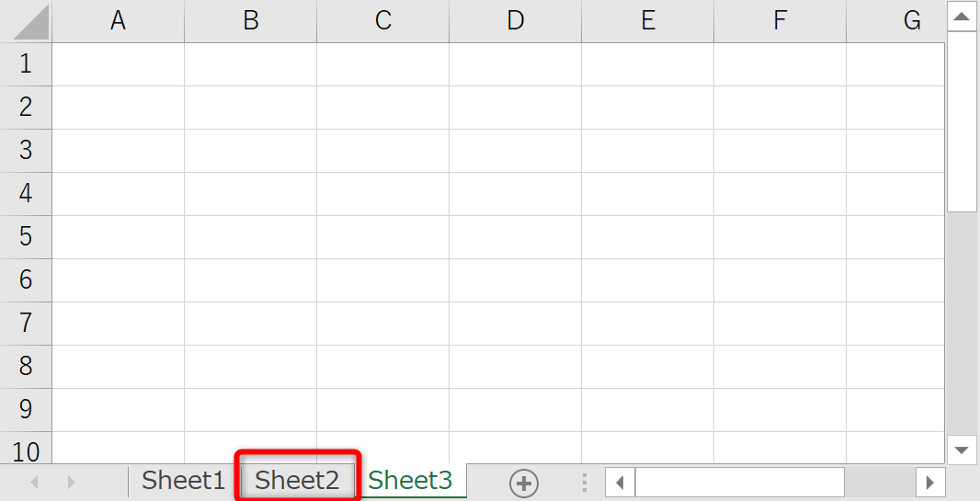Select cell B2
Viewport: 980px width, 501px height.
250,108
